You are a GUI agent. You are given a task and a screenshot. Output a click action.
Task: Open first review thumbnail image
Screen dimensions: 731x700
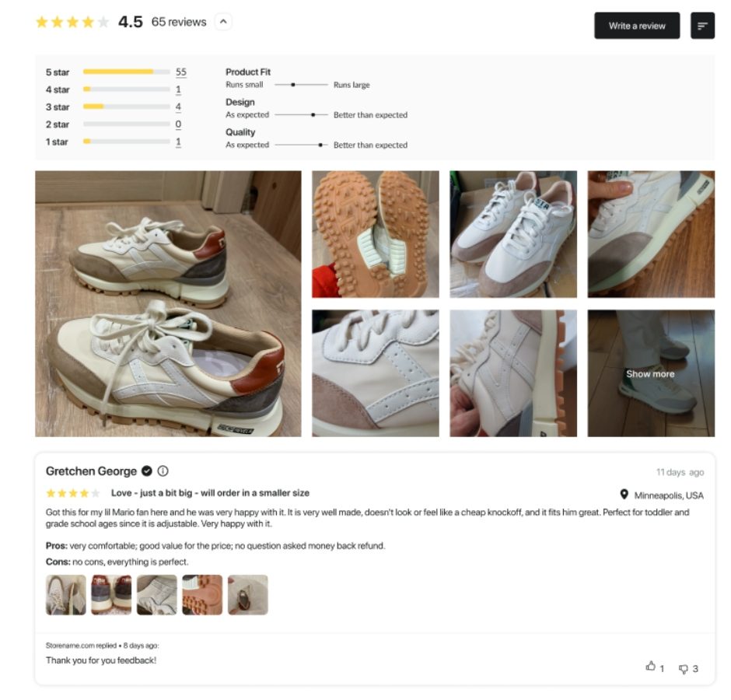point(66,595)
